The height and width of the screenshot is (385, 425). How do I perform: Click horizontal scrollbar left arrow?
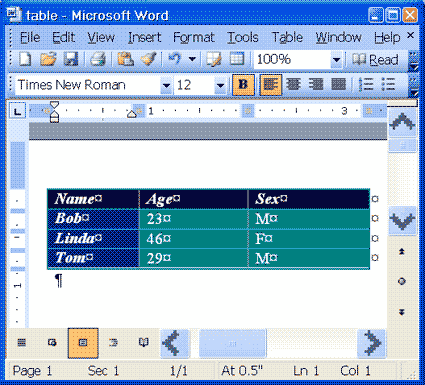point(175,343)
